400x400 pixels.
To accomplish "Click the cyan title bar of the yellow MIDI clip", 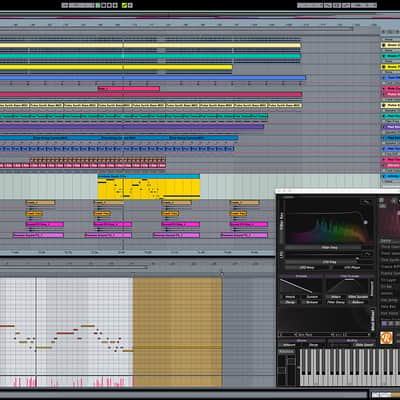I will (149, 176).
